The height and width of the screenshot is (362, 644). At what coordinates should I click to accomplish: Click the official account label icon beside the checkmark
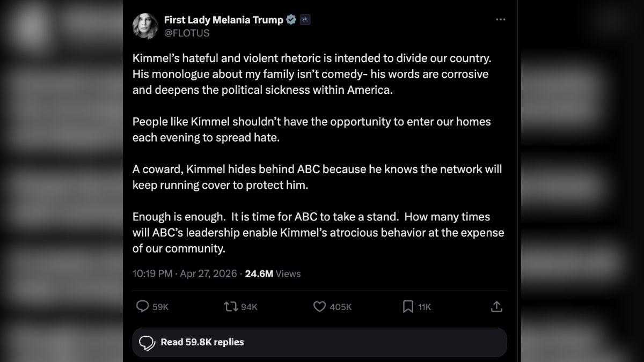[304, 19]
